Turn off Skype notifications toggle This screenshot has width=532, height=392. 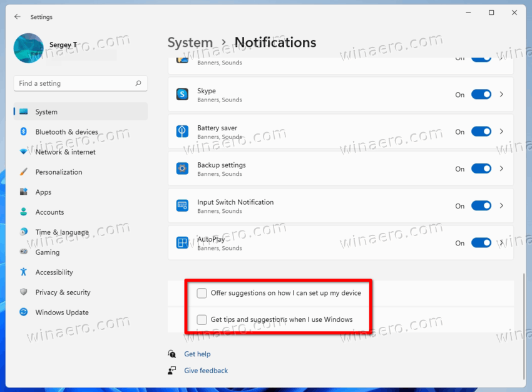(481, 95)
